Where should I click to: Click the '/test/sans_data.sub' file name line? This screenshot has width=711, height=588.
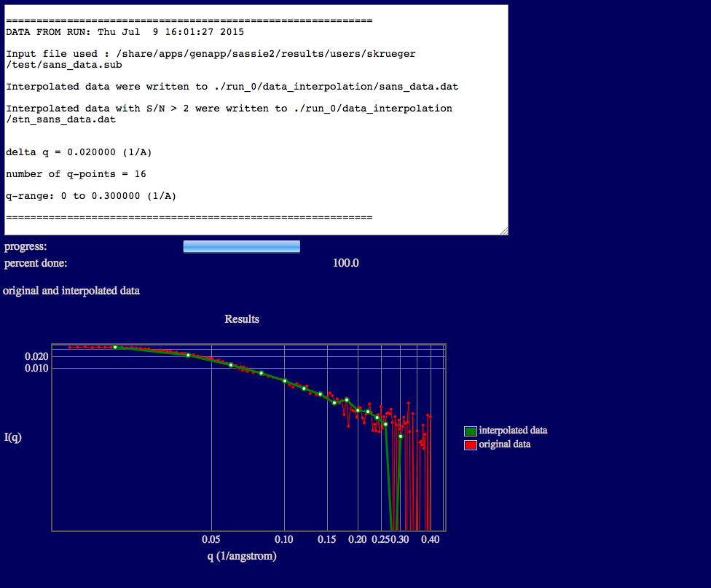click(x=64, y=65)
